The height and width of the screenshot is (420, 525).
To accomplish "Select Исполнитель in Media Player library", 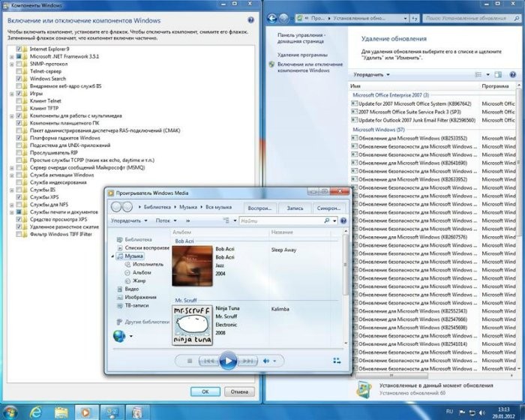I will [148, 264].
